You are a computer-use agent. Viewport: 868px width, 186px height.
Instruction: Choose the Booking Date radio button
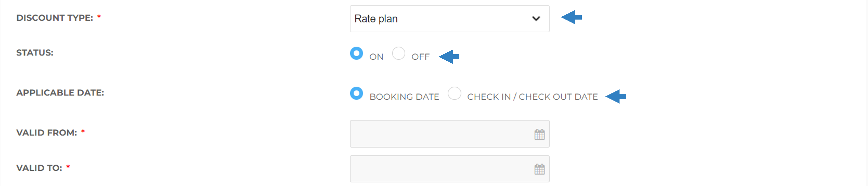coord(356,93)
